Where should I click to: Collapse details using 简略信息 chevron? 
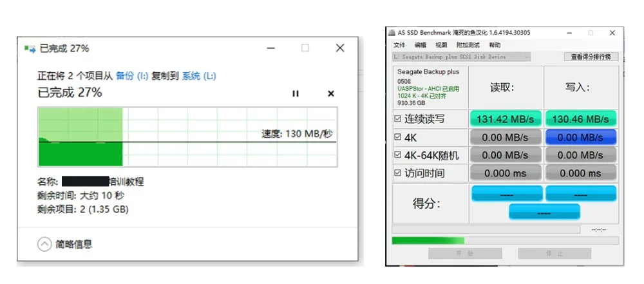44,244
